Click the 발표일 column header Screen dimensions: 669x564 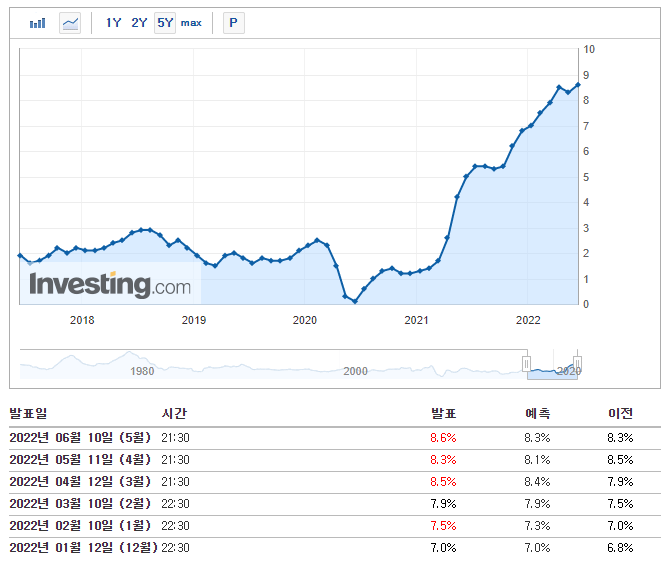pyautogui.click(x=28, y=413)
